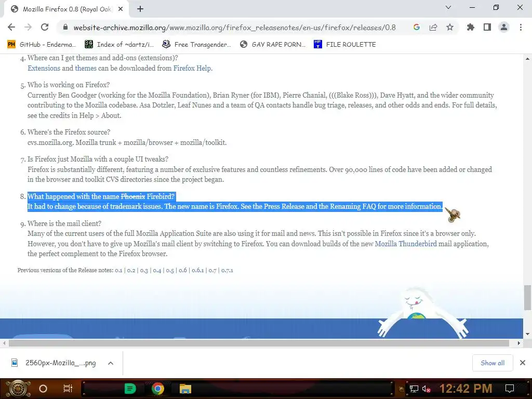Open release notes version 0.7.1
Screen dimensions: 532x399
[x=227, y=270]
